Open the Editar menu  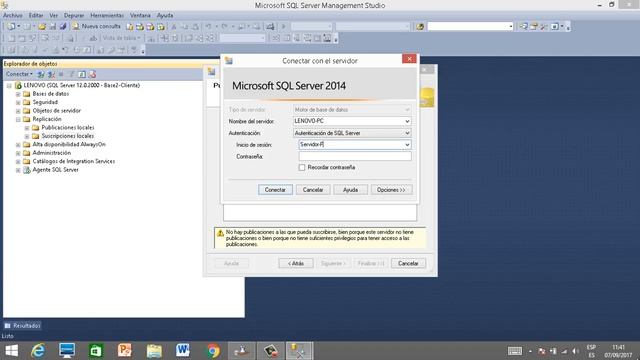tap(36, 15)
